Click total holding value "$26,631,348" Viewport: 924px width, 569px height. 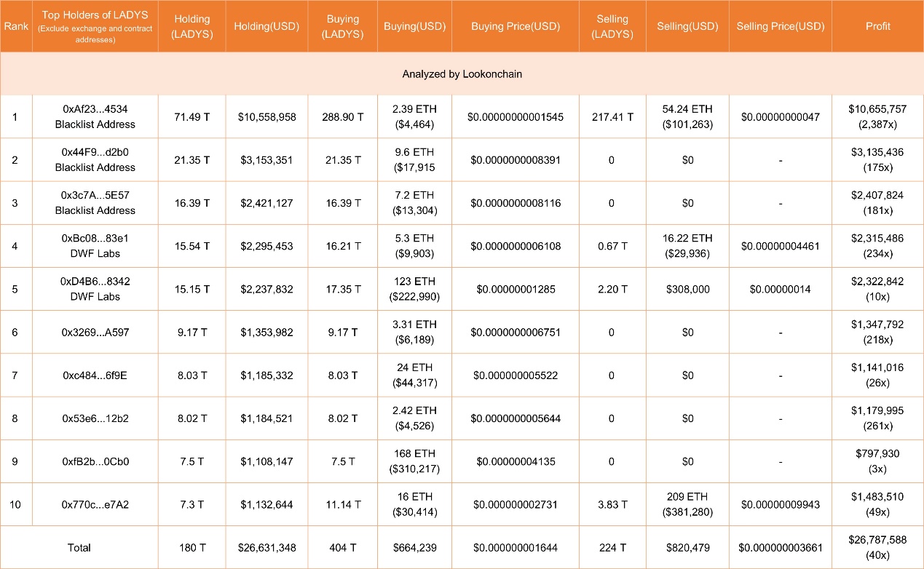coord(267,547)
